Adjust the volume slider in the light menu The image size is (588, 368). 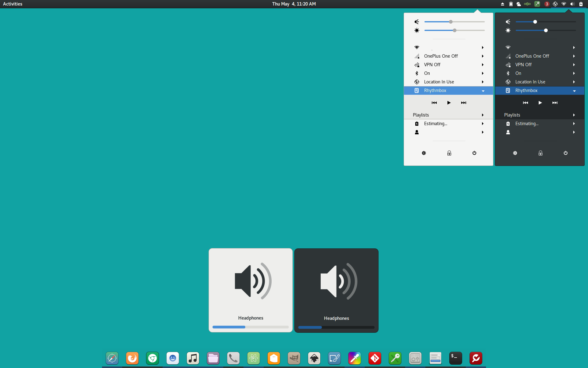click(x=454, y=22)
